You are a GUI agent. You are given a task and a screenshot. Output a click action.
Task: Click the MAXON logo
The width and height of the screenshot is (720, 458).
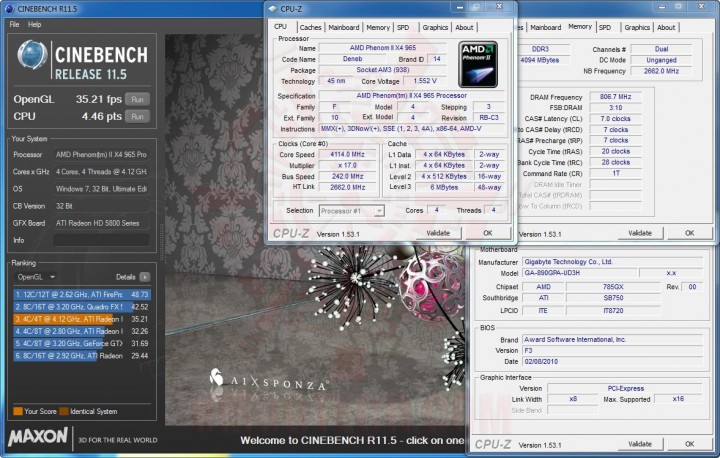(x=38, y=436)
